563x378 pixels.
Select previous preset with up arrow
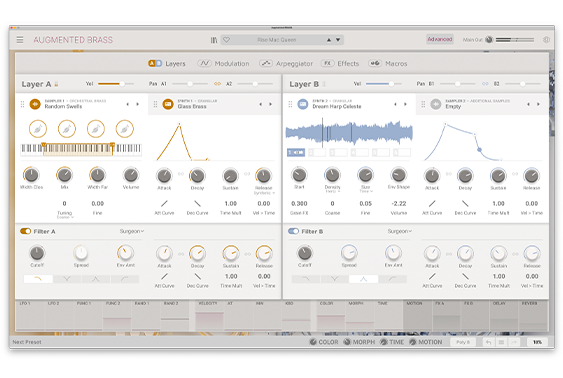point(329,40)
